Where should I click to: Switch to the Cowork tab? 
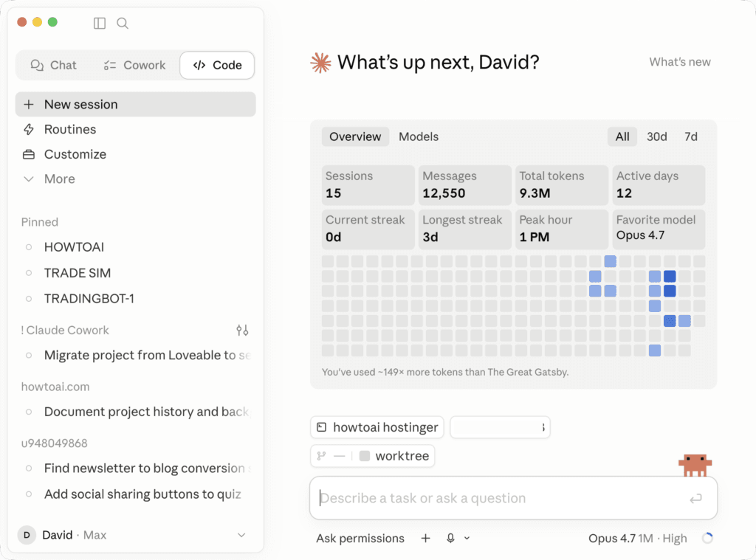point(134,65)
